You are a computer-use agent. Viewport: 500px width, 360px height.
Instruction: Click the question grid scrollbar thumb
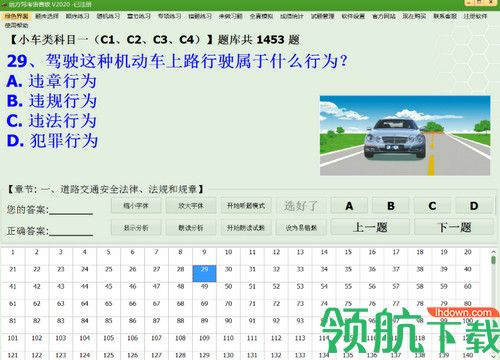[494, 260]
